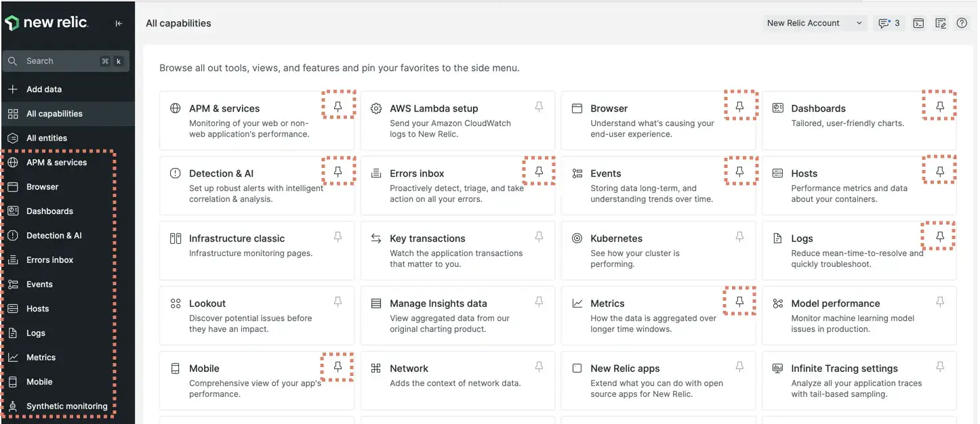Click the edit notes icon in header
Screen dimensions: 980x424
coord(940,23)
